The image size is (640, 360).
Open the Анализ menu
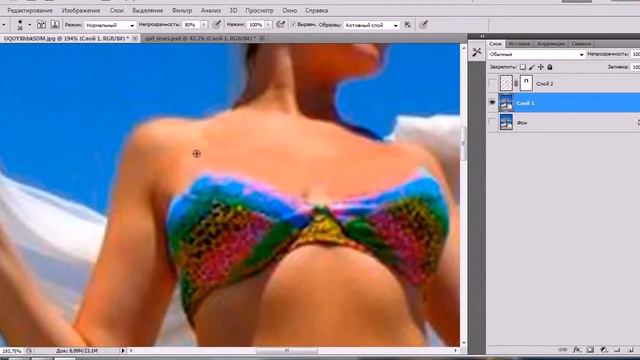click(x=211, y=11)
